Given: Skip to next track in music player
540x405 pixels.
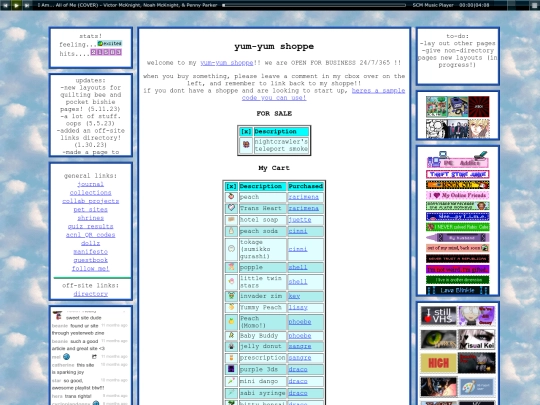Looking at the screenshot, I should [27, 5].
